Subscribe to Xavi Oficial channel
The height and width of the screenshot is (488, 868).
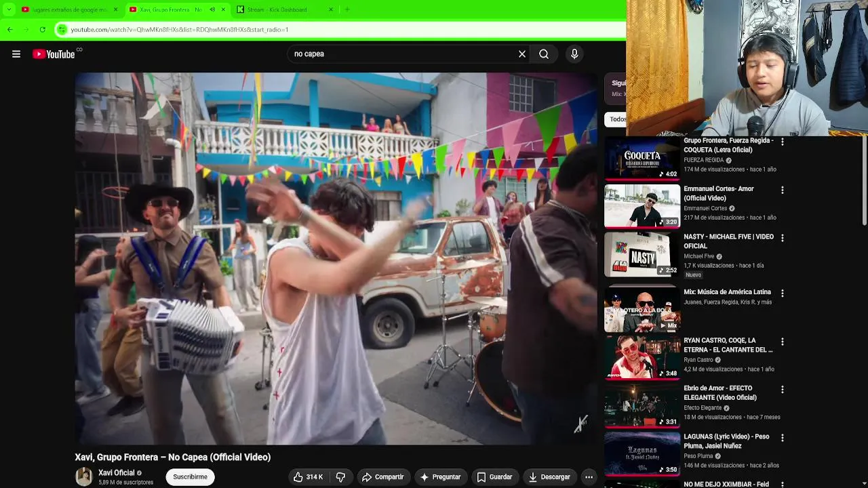[x=190, y=477]
